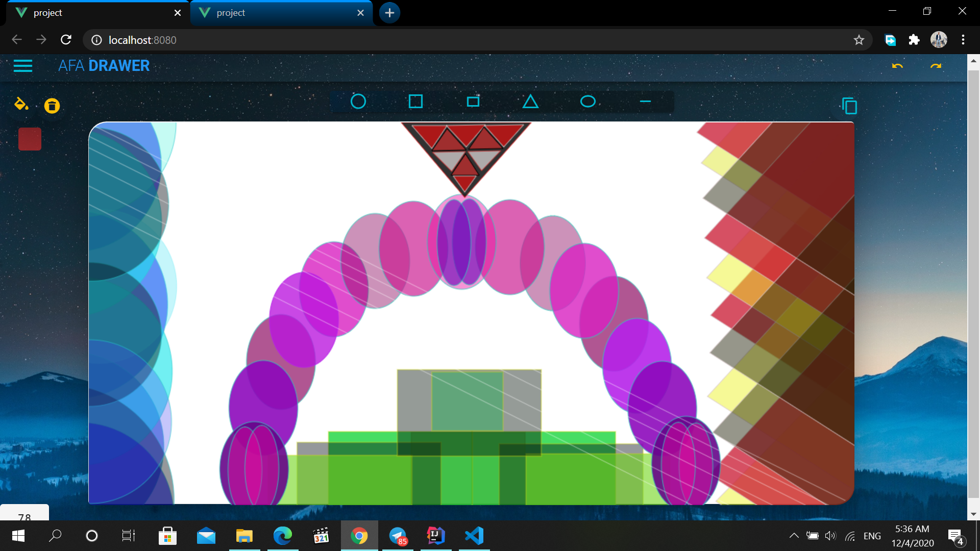Bookmark this page with the star
The image size is (980, 551).
point(859,40)
